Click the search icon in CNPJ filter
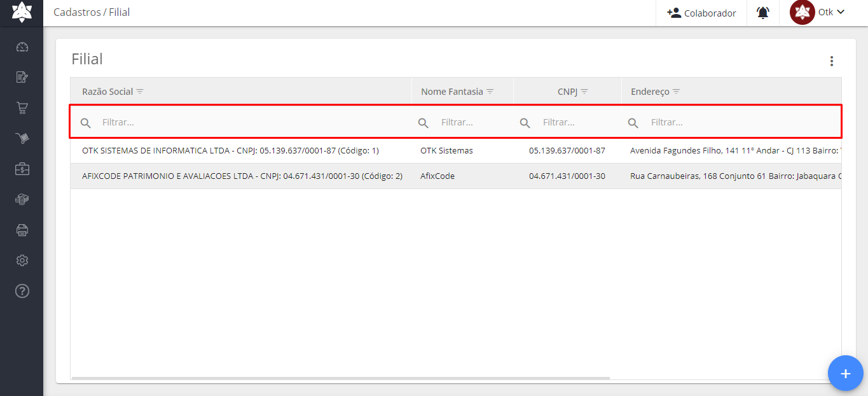 pyautogui.click(x=525, y=123)
